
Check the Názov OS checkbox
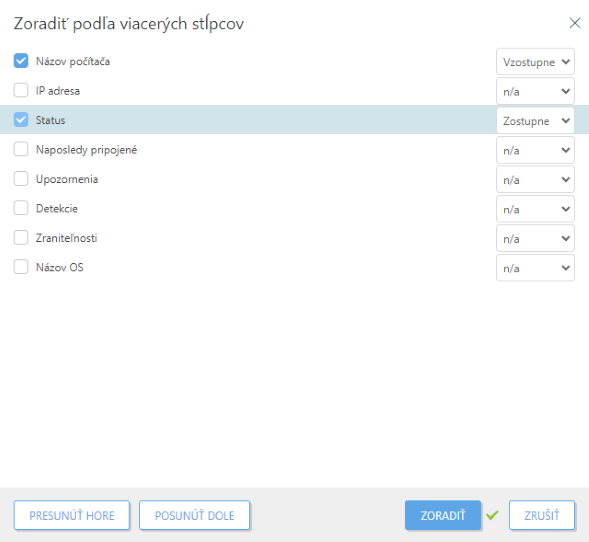(x=21, y=267)
